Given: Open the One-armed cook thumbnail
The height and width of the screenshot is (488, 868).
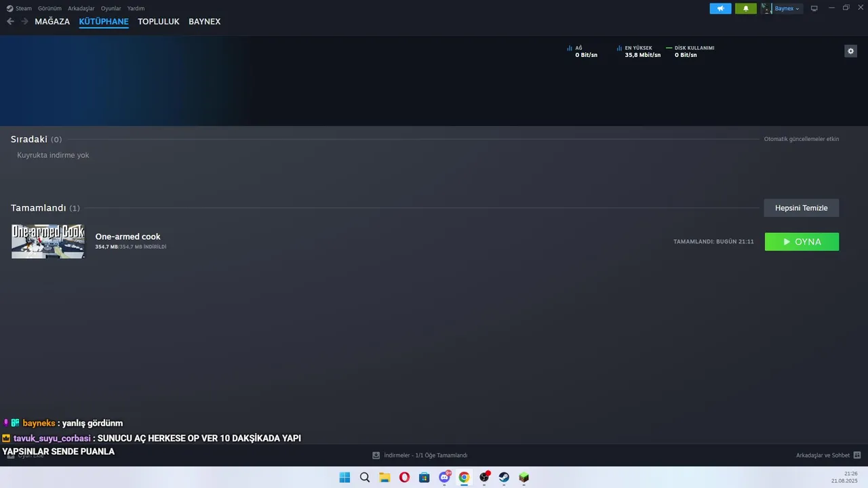Looking at the screenshot, I should [48, 241].
